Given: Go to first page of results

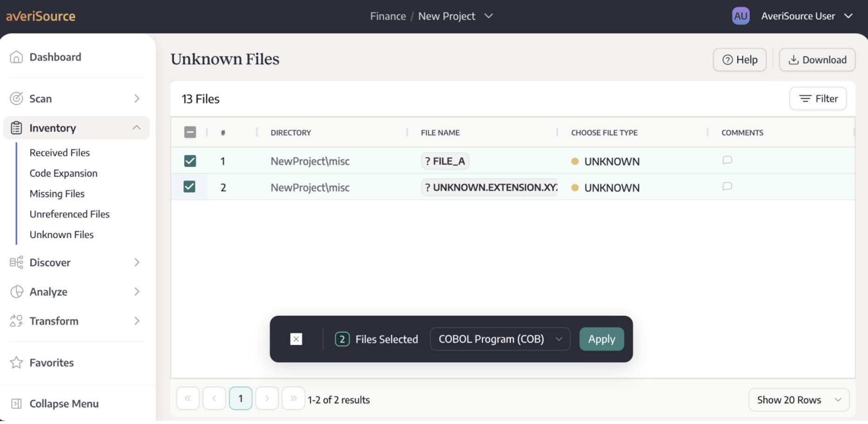Looking at the screenshot, I should pos(188,398).
